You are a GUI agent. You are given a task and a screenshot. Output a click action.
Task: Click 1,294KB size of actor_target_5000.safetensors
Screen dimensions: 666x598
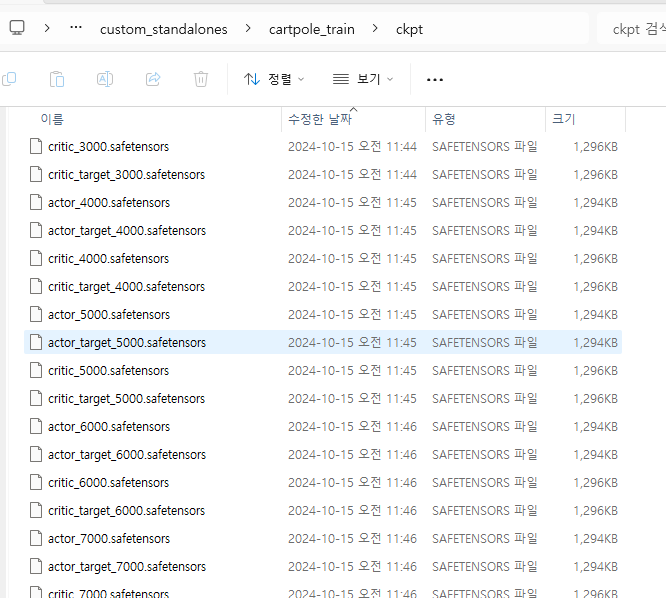click(x=595, y=343)
